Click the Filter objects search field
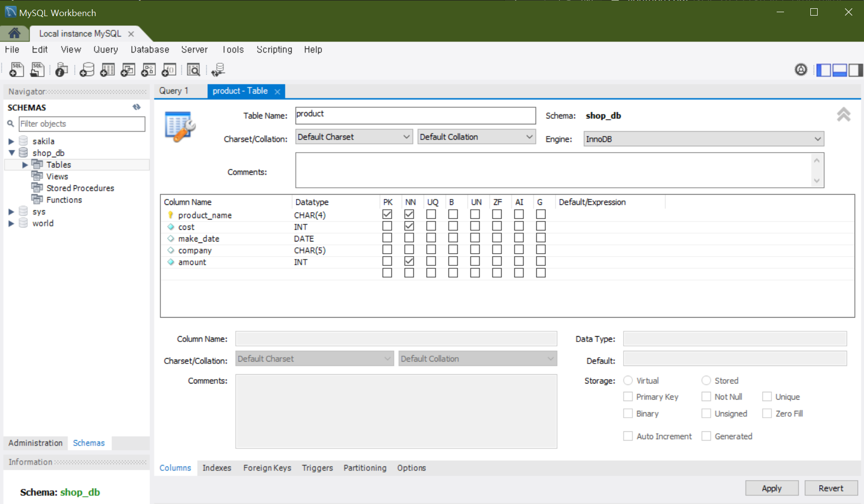Screen dimensions: 864x504 coord(82,124)
